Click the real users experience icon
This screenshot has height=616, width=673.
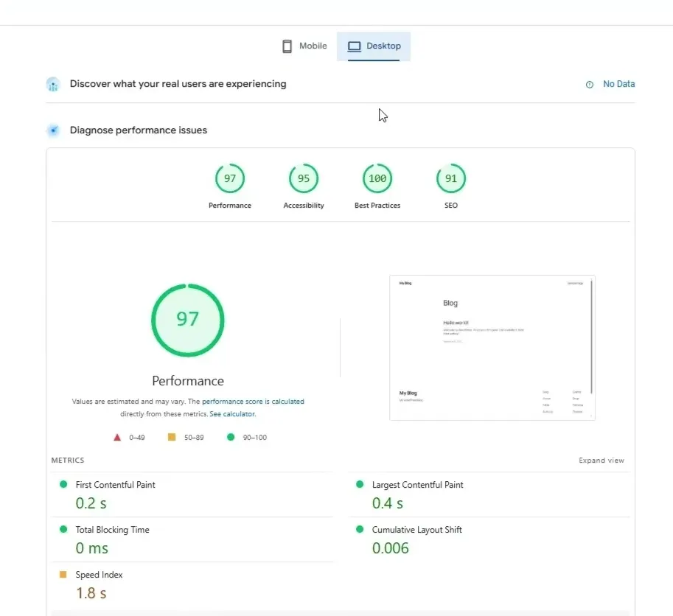click(53, 84)
